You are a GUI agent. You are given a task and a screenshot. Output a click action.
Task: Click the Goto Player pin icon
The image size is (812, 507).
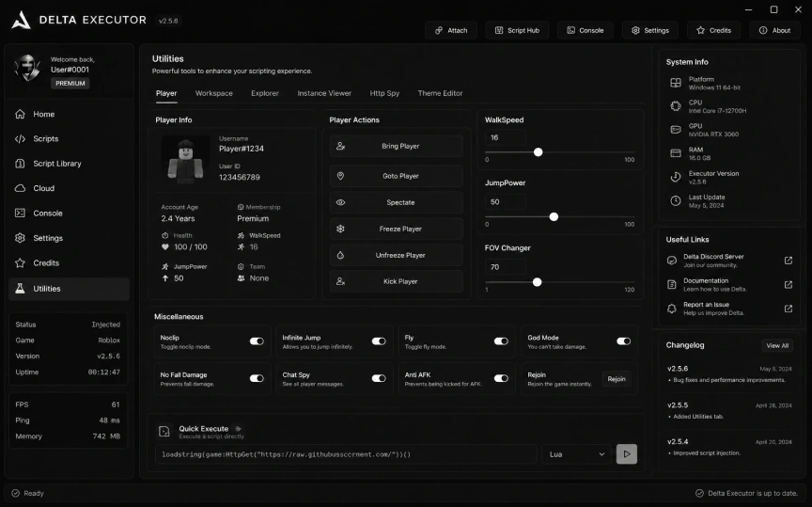[340, 176]
